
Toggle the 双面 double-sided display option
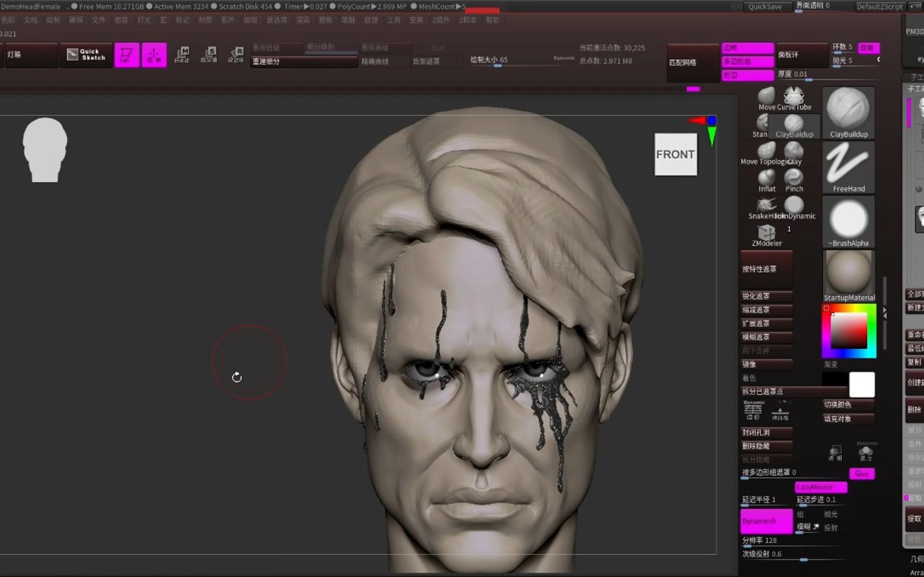(x=868, y=48)
